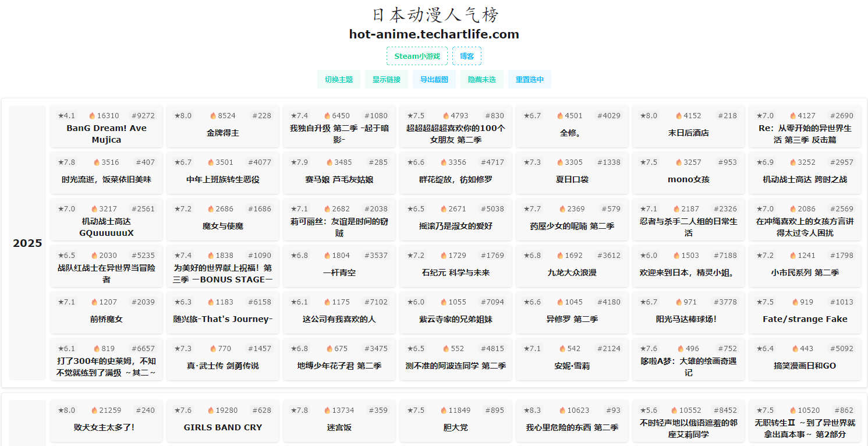
Task: Click the 群花绽放，彷如修罗 title
Action: pos(456,179)
